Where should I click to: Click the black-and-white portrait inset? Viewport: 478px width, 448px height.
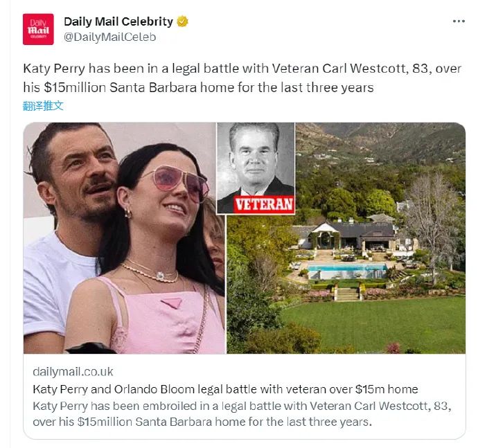(x=256, y=168)
